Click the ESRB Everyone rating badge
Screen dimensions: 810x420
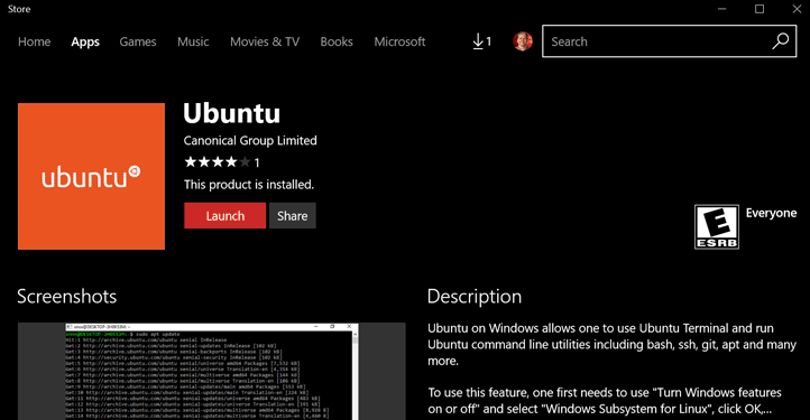tap(716, 227)
